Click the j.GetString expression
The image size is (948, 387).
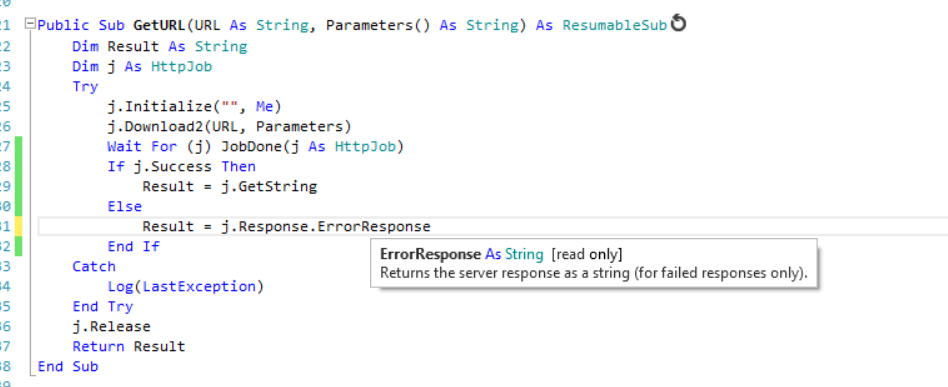pyautogui.click(x=268, y=186)
